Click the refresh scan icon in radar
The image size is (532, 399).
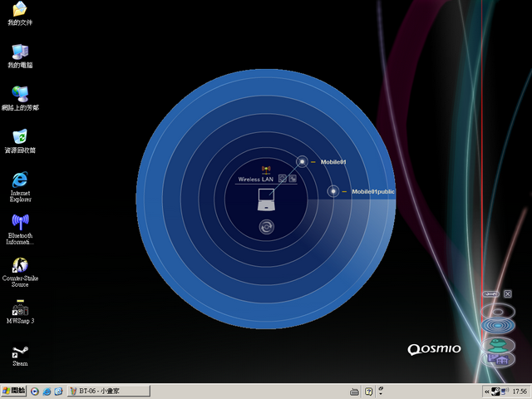pyautogui.click(x=266, y=227)
